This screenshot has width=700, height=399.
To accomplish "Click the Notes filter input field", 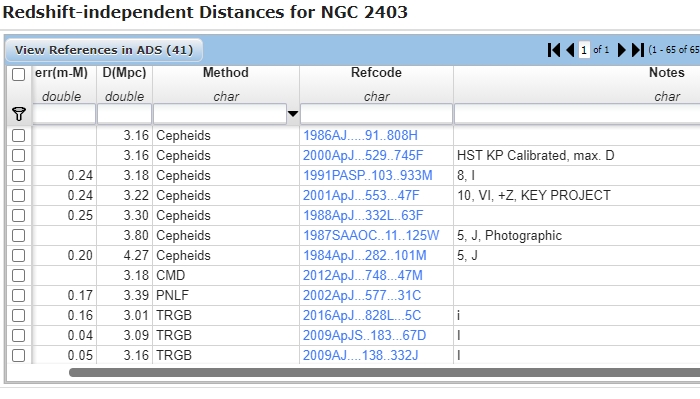I will click(x=577, y=114).
